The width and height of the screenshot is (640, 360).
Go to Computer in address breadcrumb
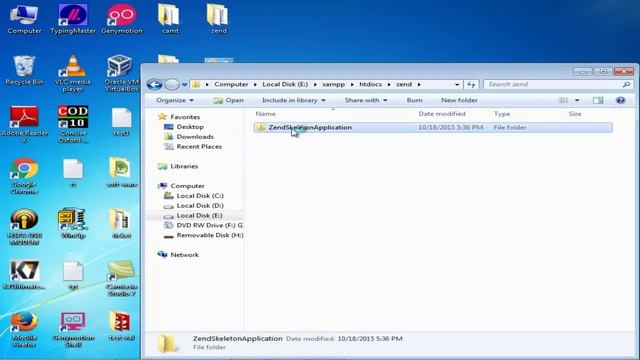231,84
